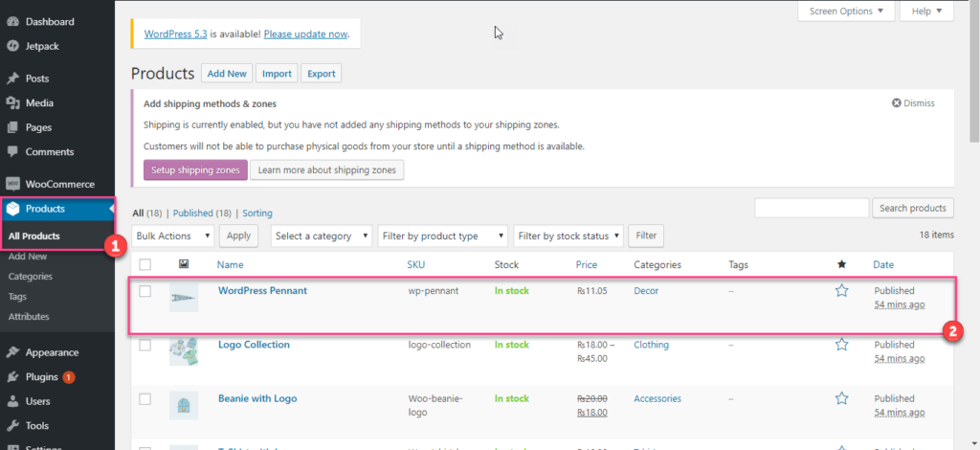The height and width of the screenshot is (450, 980).
Task: Check the Beanie with Logo row checkbox
Action: click(x=145, y=398)
